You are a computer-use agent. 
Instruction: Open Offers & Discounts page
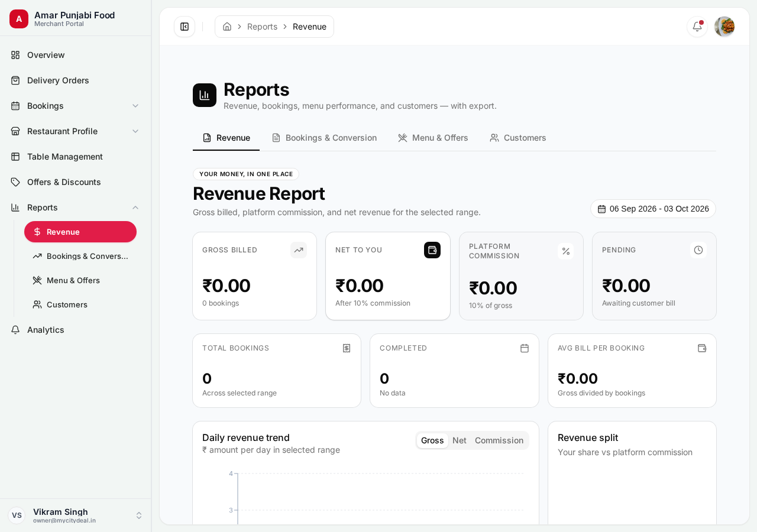(76, 182)
